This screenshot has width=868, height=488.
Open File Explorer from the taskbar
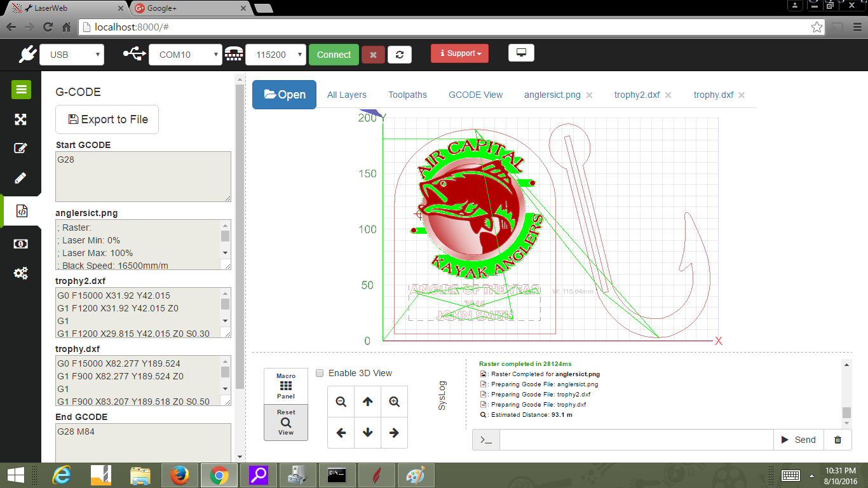(x=140, y=475)
